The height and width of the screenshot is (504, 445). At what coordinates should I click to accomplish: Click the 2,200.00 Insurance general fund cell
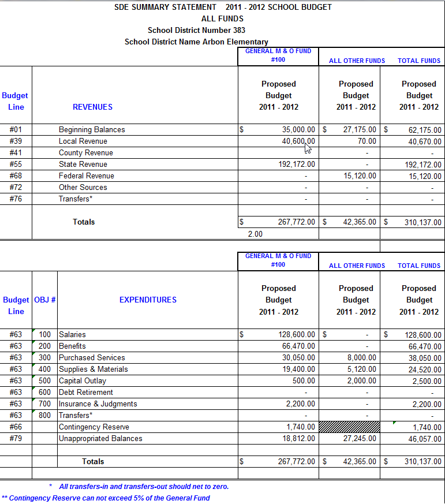pyautogui.click(x=278, y=404)
